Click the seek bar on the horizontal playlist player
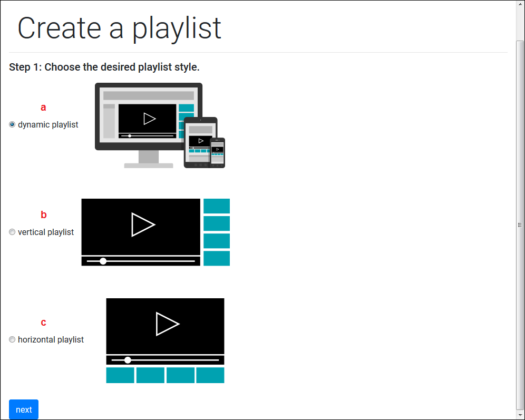 165,360
